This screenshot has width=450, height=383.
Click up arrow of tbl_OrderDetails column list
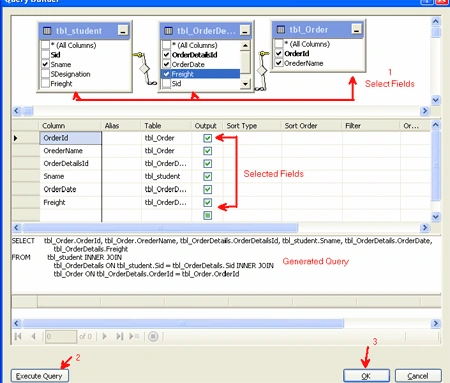(245, 45)
